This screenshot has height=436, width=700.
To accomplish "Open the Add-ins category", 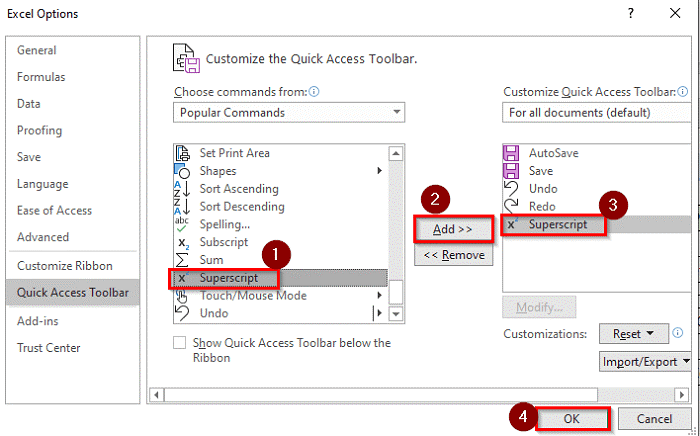I will 38,321.
